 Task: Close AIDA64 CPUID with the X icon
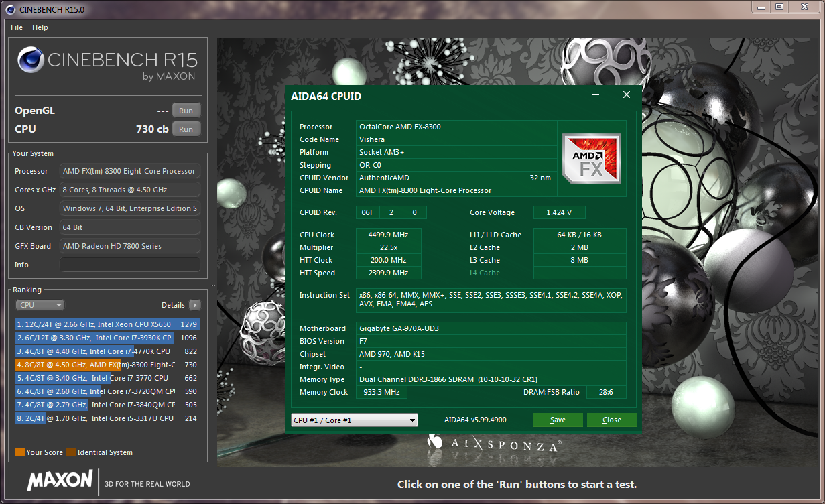[627, 95]
